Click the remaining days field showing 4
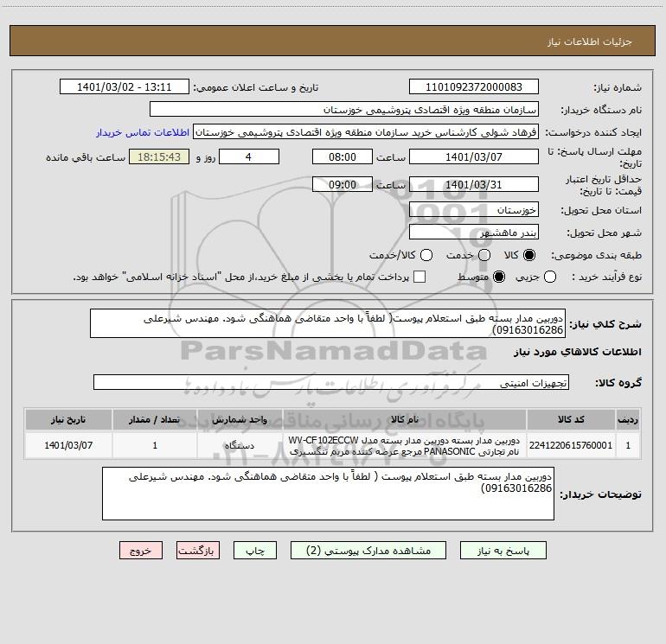 249,157
